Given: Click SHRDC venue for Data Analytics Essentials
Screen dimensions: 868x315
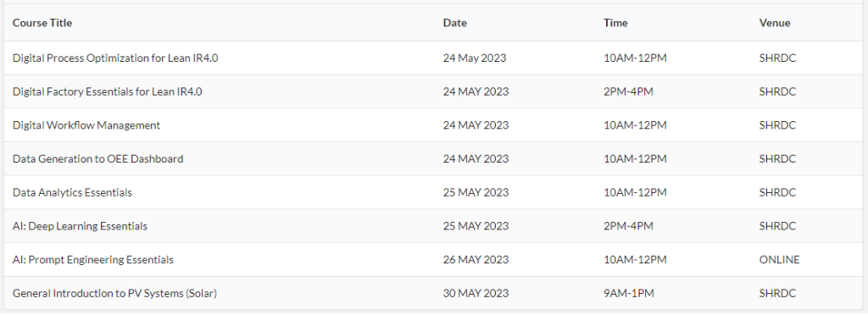Looking at the screenshot, I should point(777,193).
